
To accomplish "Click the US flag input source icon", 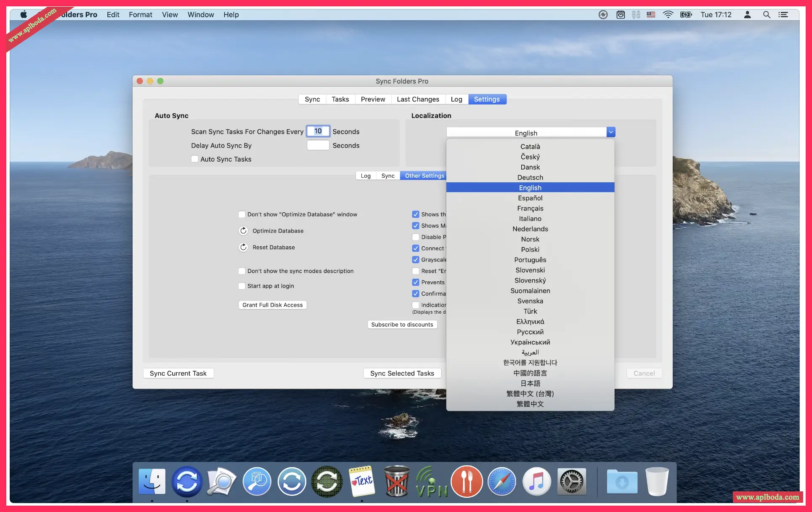I will [651, 15].
